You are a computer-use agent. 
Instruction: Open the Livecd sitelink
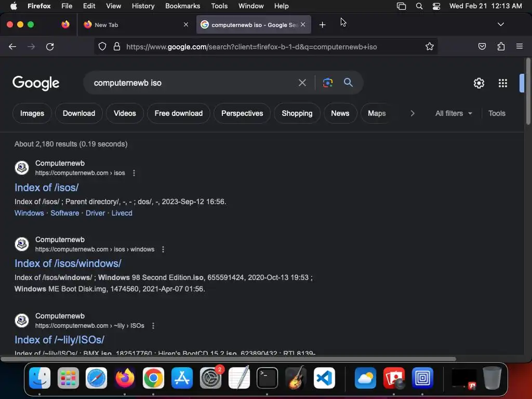click(x=122, y=213)
